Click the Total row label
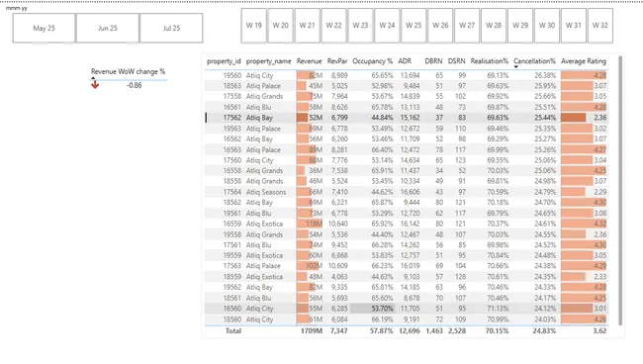Image resolution: width=643 pixels, height=364 pixels. coord(232,330)
